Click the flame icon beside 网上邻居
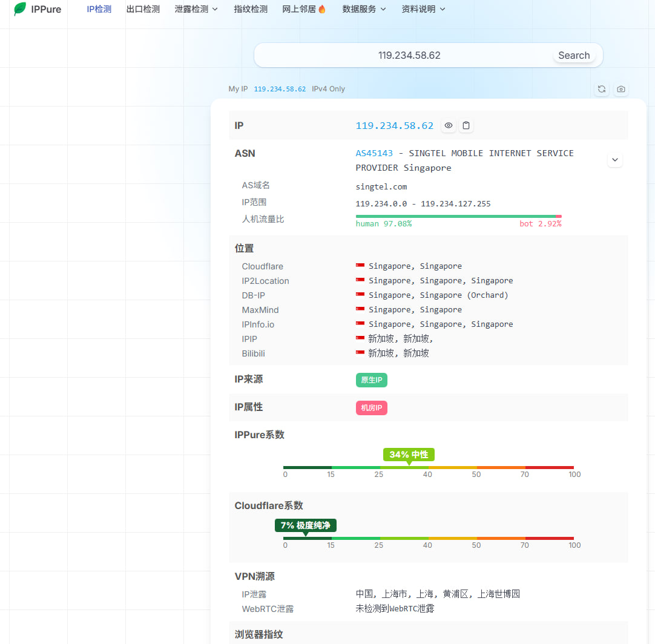The image size is (655, 644). 322,9
